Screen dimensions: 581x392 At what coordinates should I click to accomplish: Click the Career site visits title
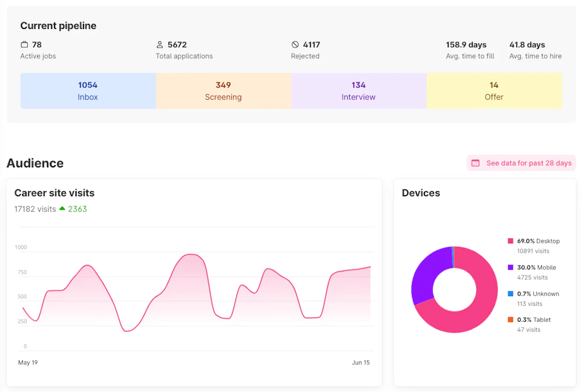tap(54, 193)
